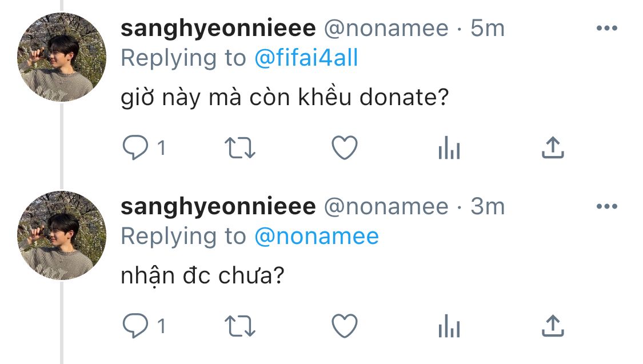This screenshot has height=364, width=643.
Task: Open the more options menu on the 3m tweet
Action: coord(607,207)
